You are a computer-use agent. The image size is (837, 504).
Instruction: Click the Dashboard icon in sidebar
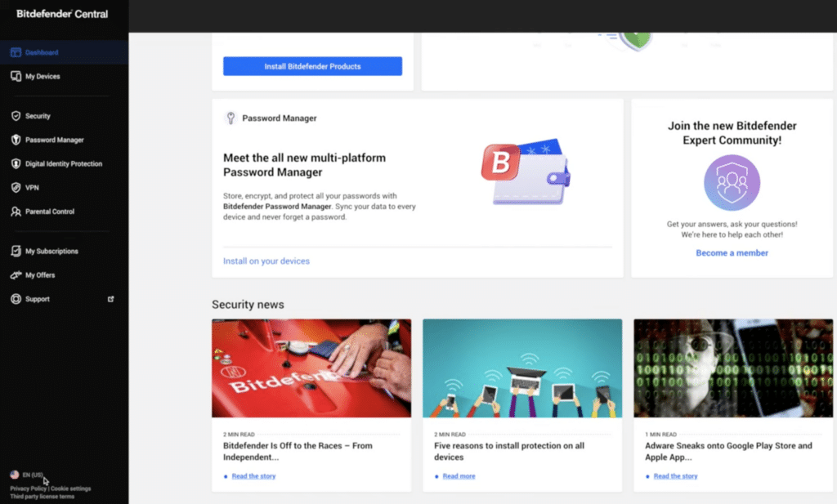tap(16, 52)
